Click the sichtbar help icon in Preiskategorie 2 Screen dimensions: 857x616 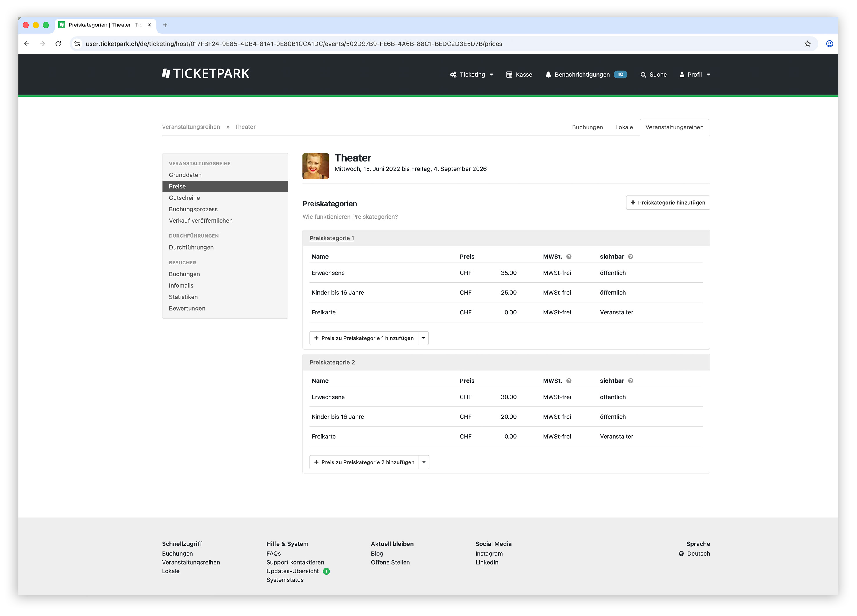click(631, 381)
